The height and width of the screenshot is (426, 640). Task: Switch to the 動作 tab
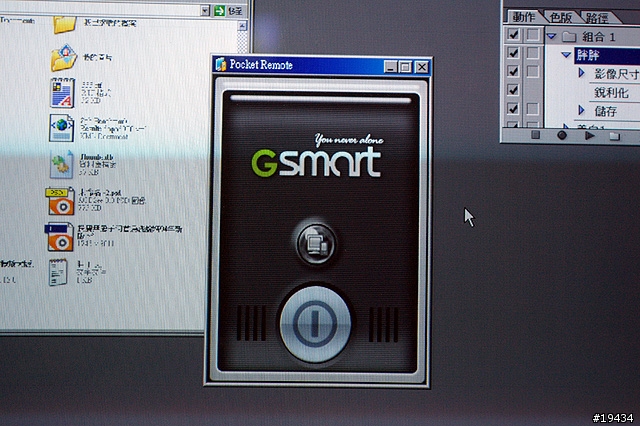tap(524, 17)
